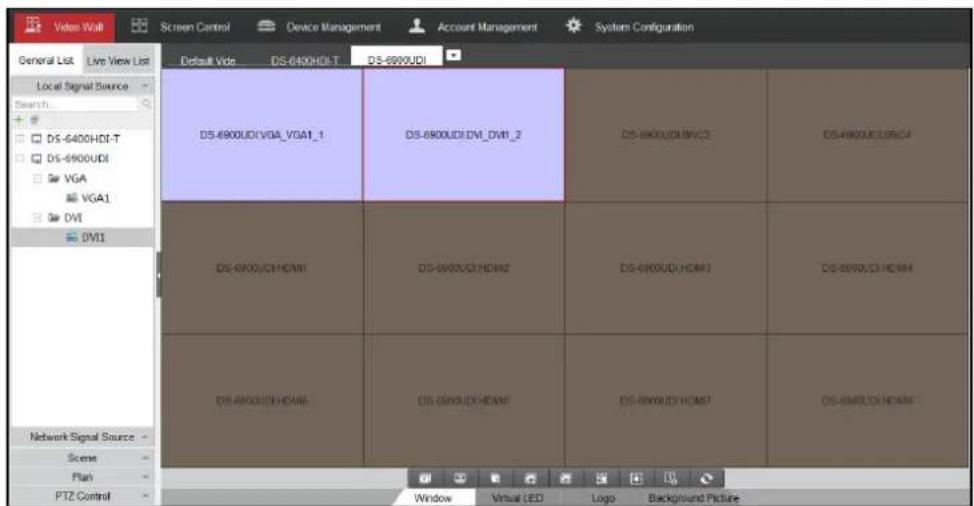Click the third icon of the bottom toolbar

pyautogui.click(x=495, y=478)
